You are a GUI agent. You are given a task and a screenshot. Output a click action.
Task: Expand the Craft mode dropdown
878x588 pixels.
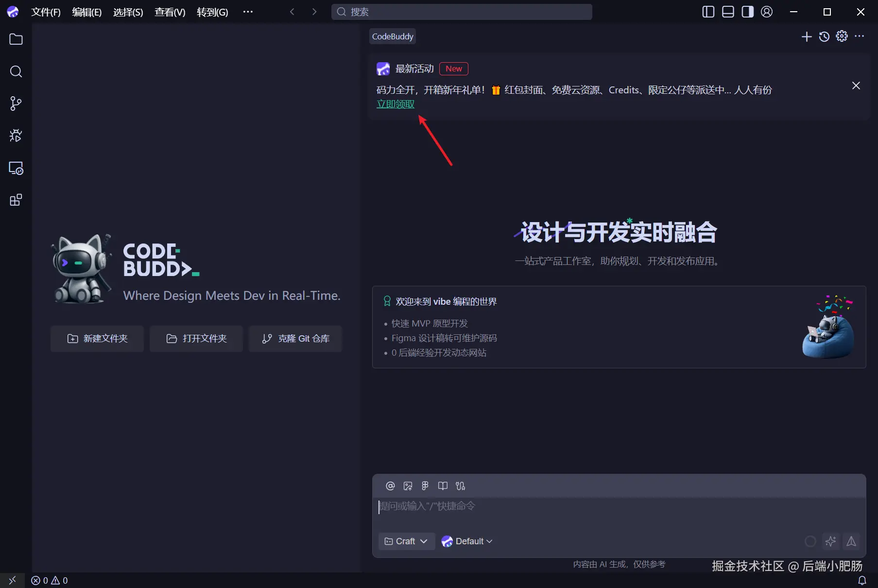point(406,541)
